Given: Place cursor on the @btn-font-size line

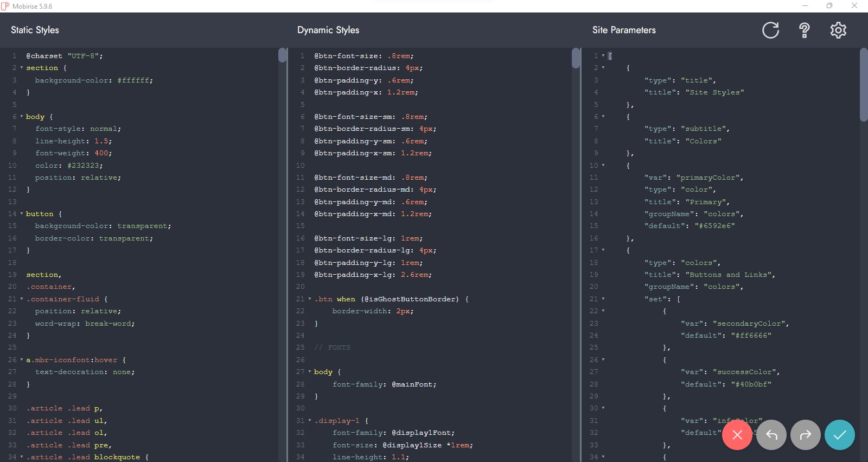Looking at the screenshot, I should click(363, 56).
